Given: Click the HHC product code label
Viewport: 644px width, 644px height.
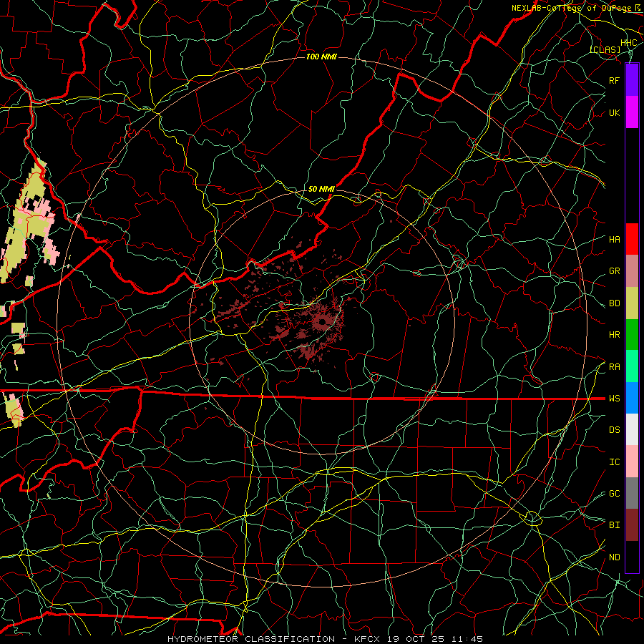Looking at the screenshot, I should [x=629, y=42].
